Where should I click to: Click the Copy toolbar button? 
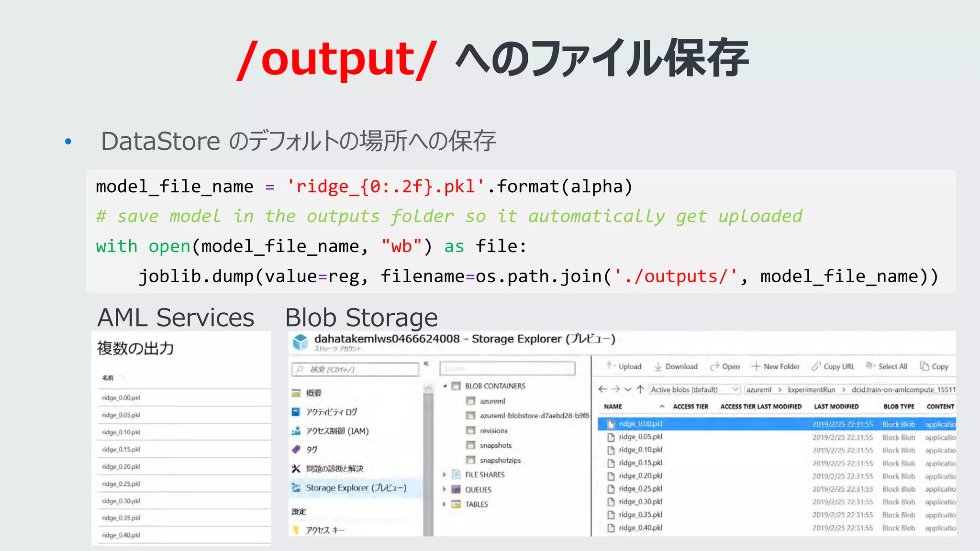[934, 366]
